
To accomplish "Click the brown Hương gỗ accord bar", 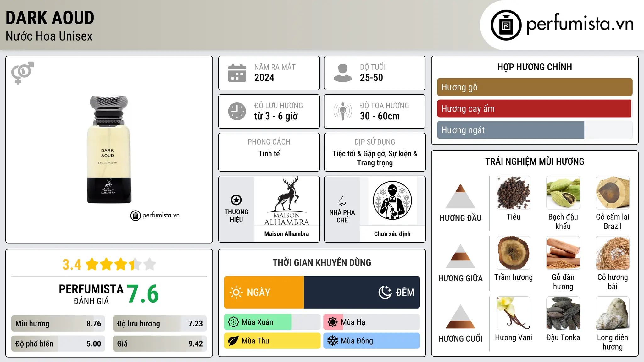I will pyautogui.click(x=535, y=87).
